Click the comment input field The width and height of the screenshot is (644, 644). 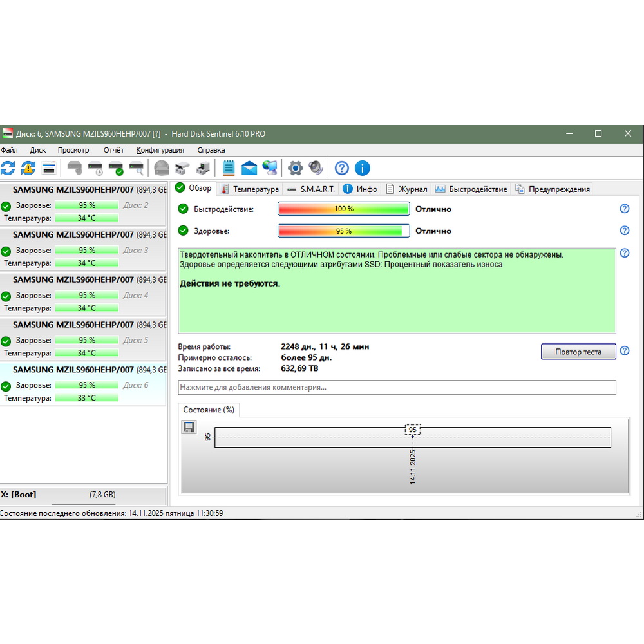(x=397, y=387)
